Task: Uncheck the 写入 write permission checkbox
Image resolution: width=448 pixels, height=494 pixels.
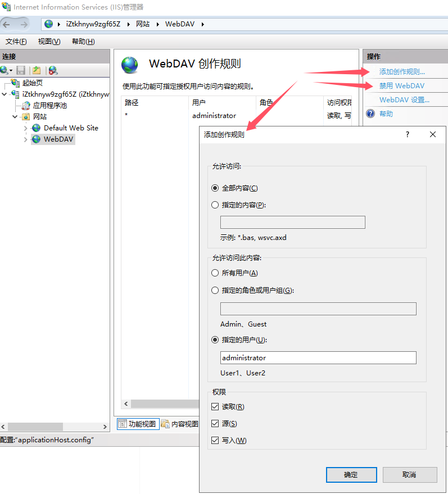Action: pos(215,440)
